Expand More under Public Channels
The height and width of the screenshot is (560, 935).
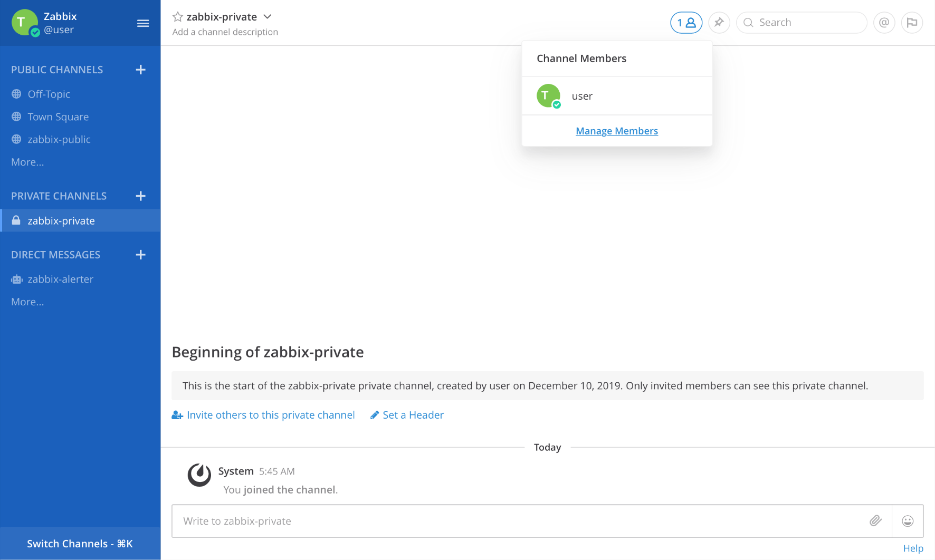point(27,162)
